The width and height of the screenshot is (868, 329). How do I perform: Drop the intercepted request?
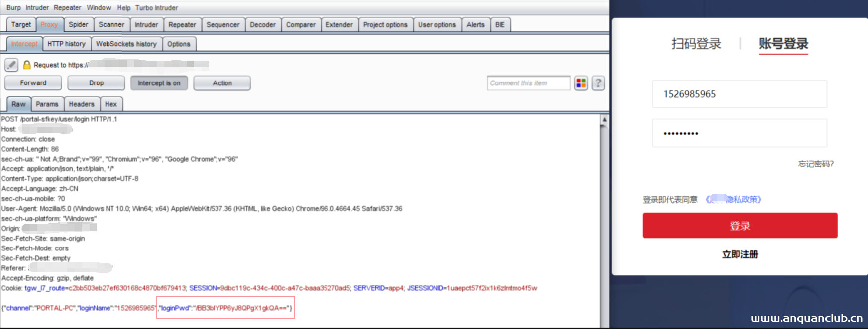(96, 83)
